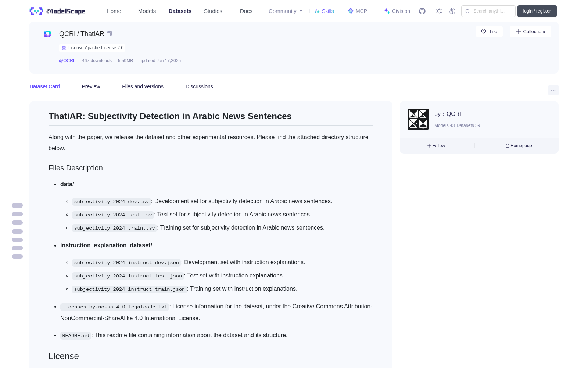Click 'subjectivity_2024_test.tsv' file name
Viewport: 588px width, 368px height.
113,215
